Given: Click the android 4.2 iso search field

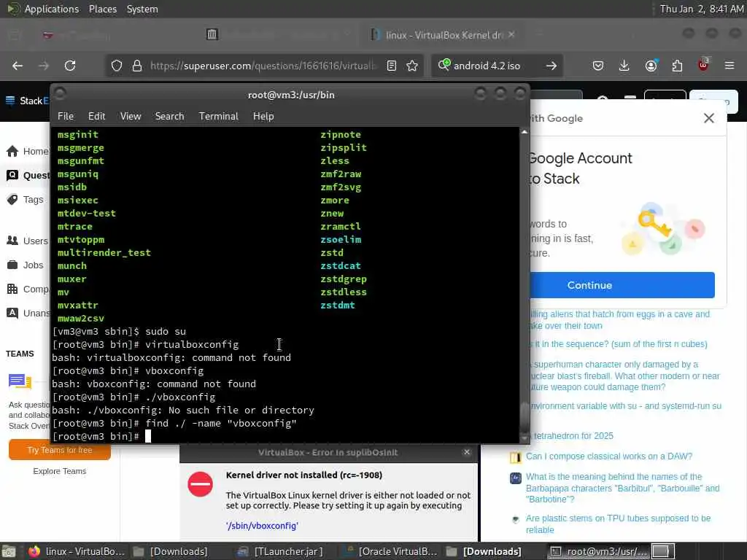Looking at the screenshot, I should (495, 66).
